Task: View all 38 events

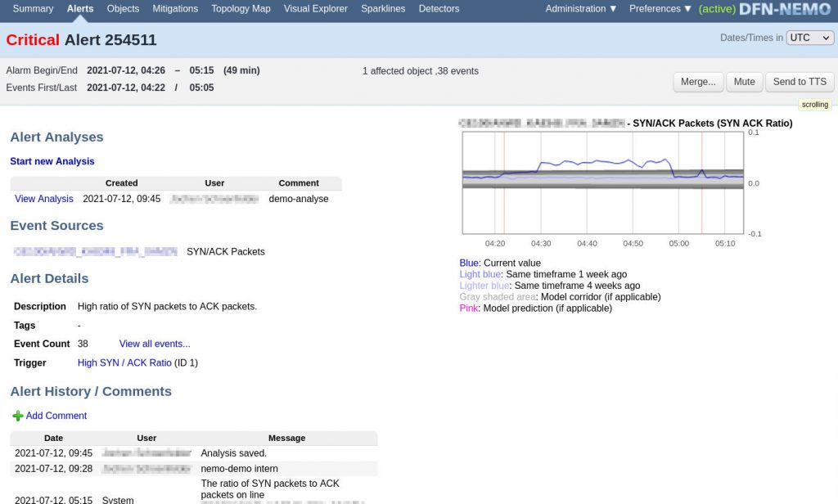Action: (154, 344)
